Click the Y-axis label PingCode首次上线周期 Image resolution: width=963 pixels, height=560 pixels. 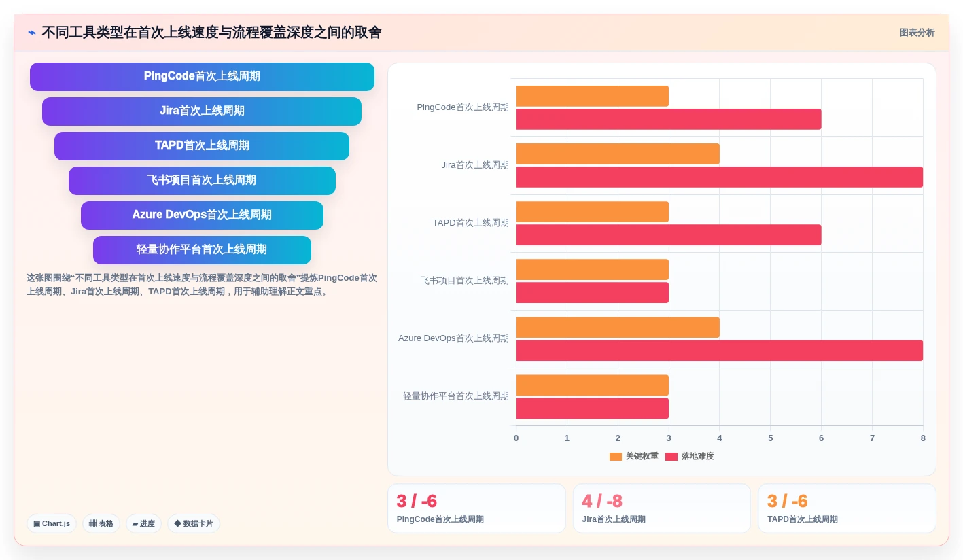(463, 107)
